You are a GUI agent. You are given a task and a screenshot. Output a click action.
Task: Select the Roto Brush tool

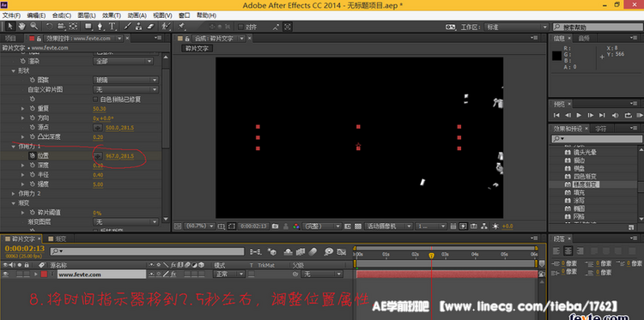coord(166,27)
